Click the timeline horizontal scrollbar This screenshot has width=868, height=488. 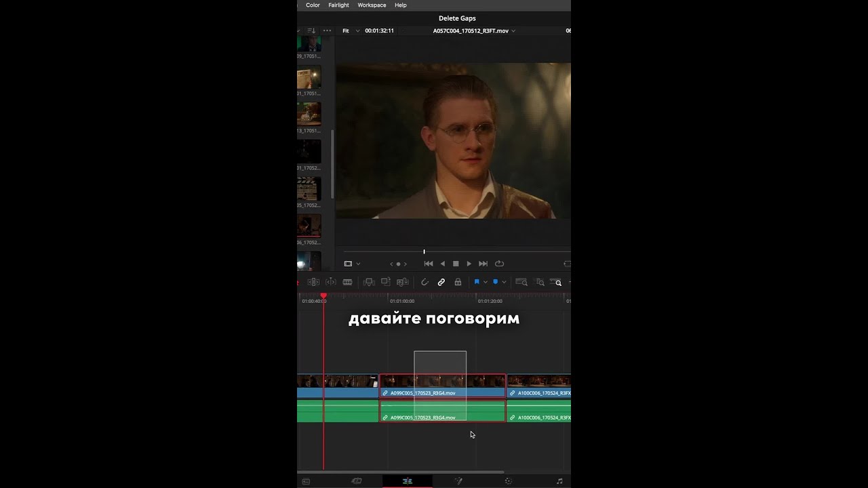point(401,472)
